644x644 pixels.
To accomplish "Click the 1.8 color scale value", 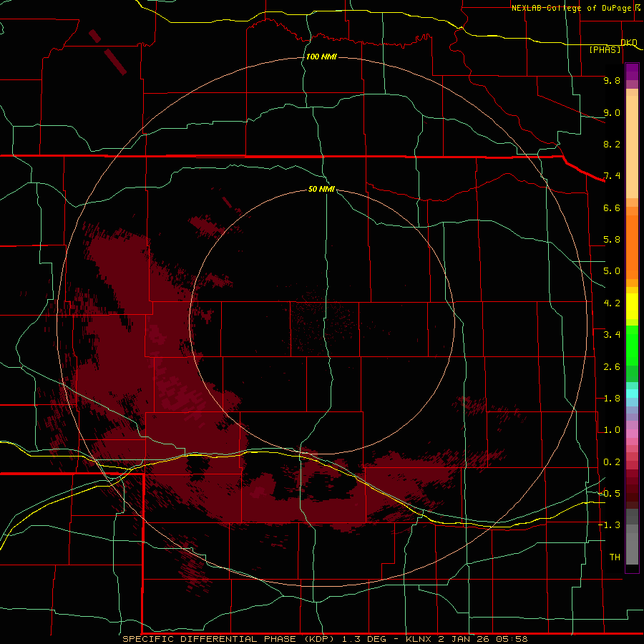I will (x=612, y=399).
